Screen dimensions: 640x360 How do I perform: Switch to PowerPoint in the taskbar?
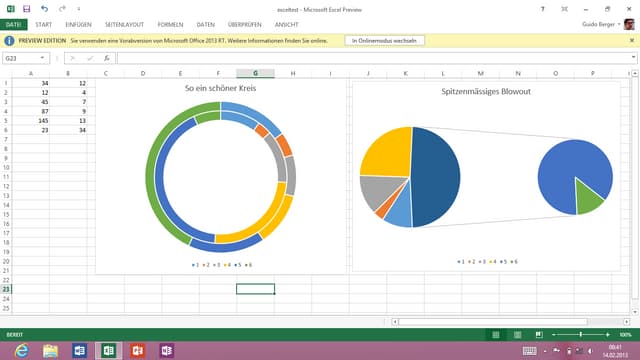(138, 351)
